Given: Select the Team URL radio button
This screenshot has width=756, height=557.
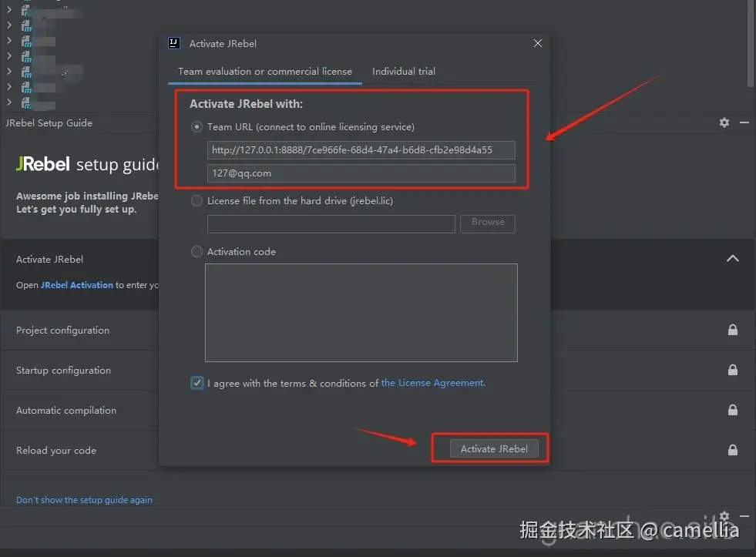Looking at the screenshot, I should pyautogui.click(x=197, y=126).
